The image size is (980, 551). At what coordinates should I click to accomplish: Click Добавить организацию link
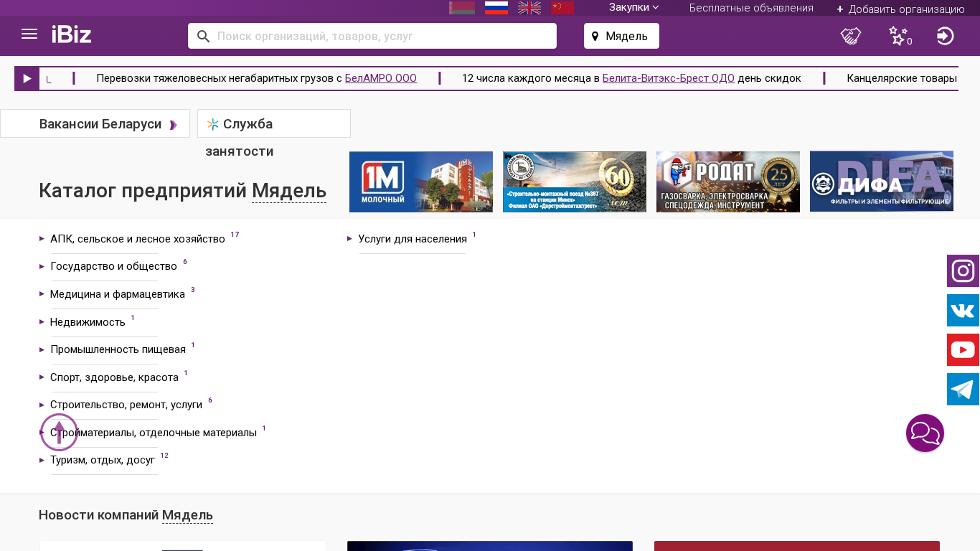click(x=900, y=9)
